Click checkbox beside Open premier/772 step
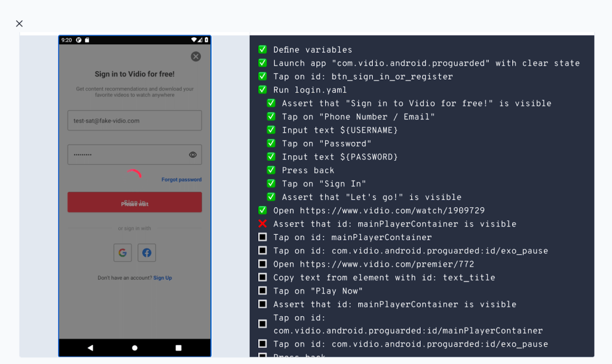This screenshot has width=612, height=364. tap(262, 264)
